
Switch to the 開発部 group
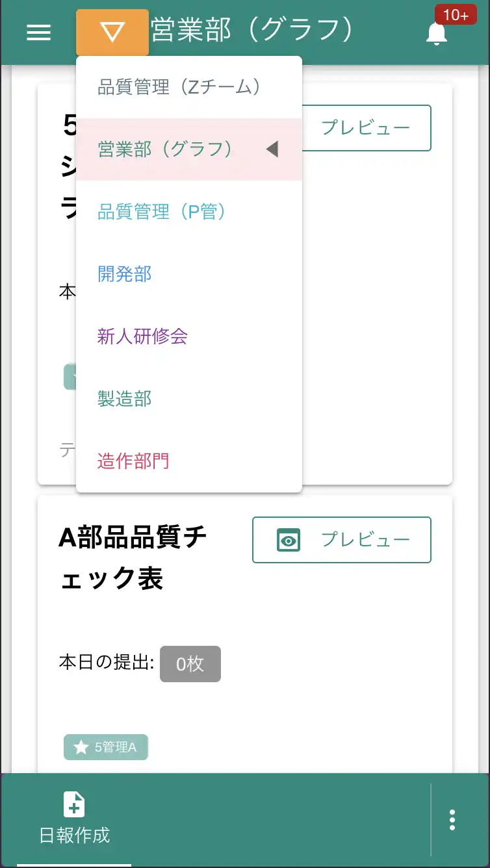(x=123, y=274)
